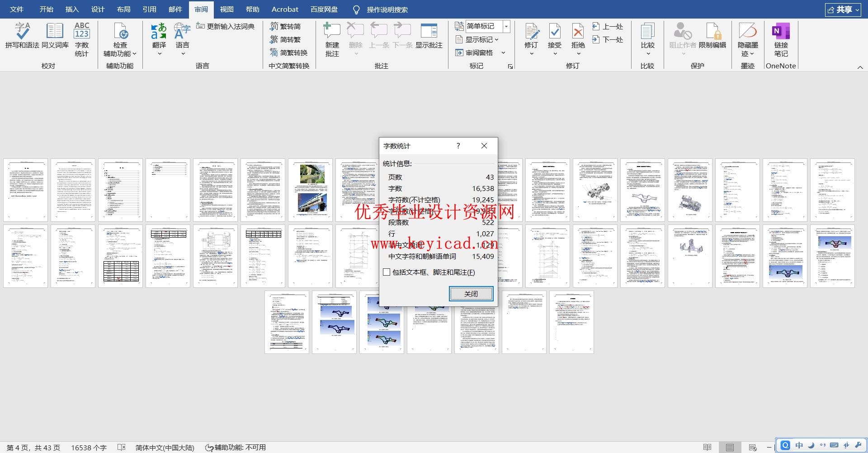Open the File (文件) tab

click(17, 9)
